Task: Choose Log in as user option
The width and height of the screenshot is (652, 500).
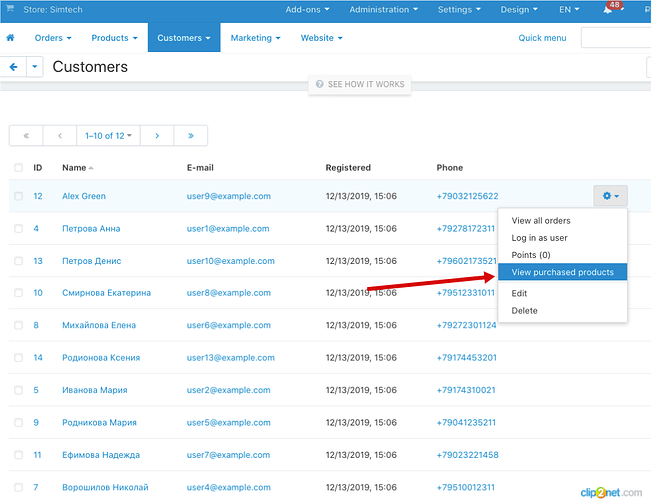Action: click(x=539, y=238)
